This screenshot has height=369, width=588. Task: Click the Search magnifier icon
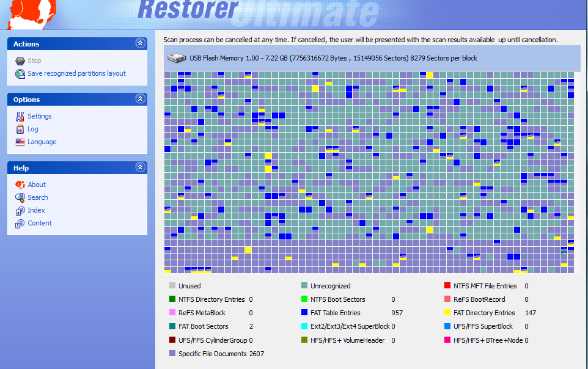[x=20, y=197]
